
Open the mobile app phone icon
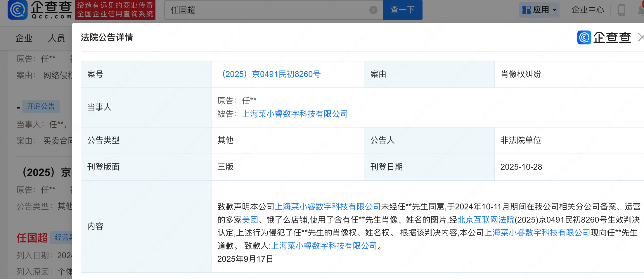tap(622, 9)
